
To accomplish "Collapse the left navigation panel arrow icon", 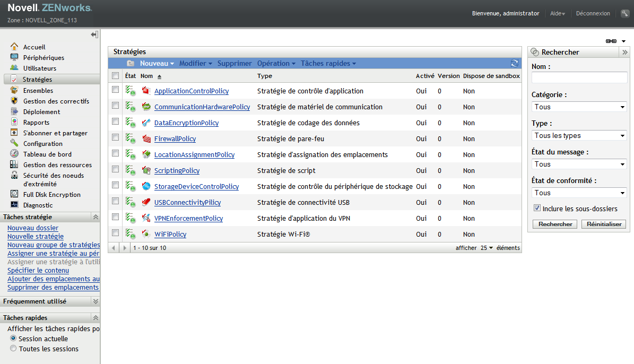I will tap(94, 34).
